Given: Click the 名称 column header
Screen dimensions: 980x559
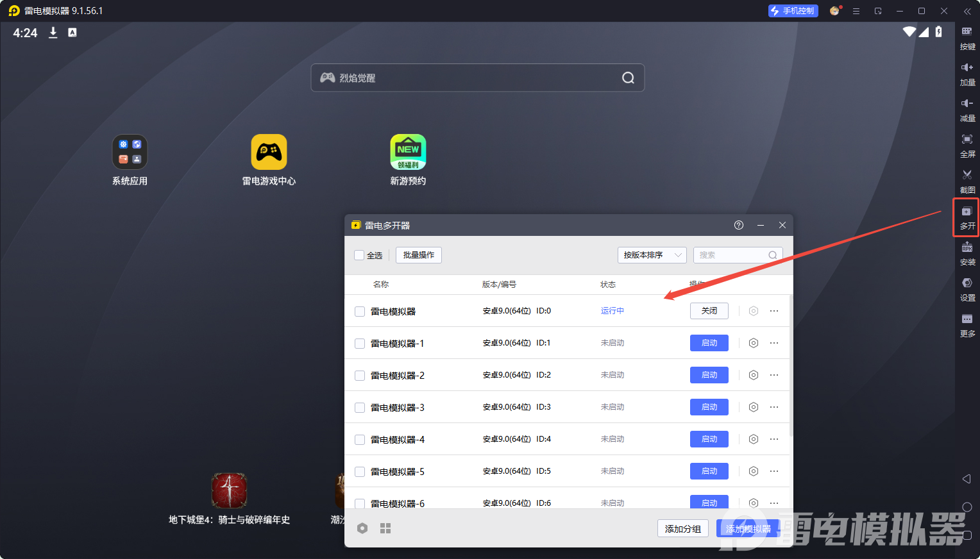Looking at the screenshot, I should [381, 285].
